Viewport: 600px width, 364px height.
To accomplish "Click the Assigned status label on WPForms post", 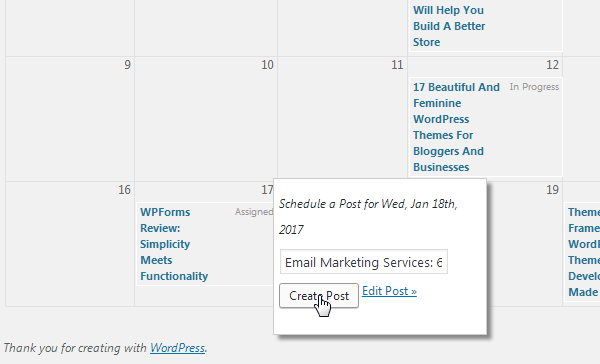I will click(x=254, y=212).
